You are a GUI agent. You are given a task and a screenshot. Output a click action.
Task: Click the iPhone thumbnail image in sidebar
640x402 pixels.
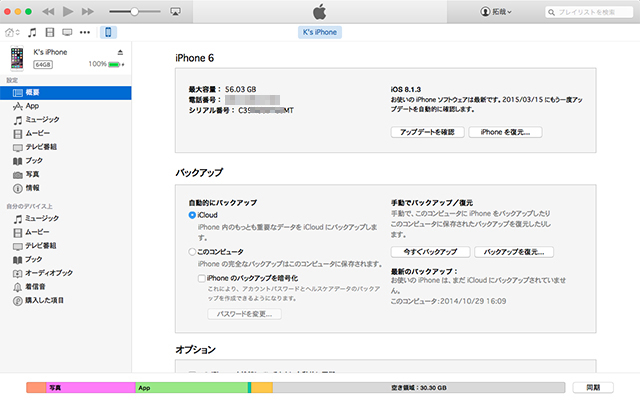pyautogui.click(x=17, y=58)
